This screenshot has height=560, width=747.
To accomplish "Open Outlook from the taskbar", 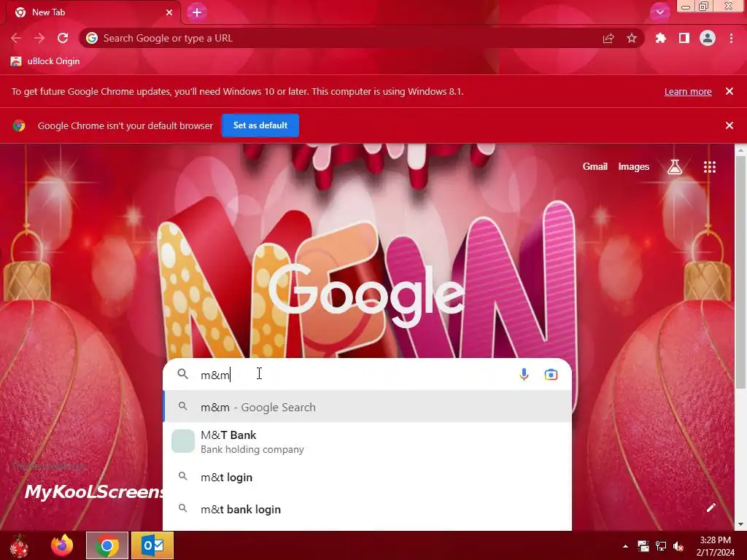I will point(152,545).
